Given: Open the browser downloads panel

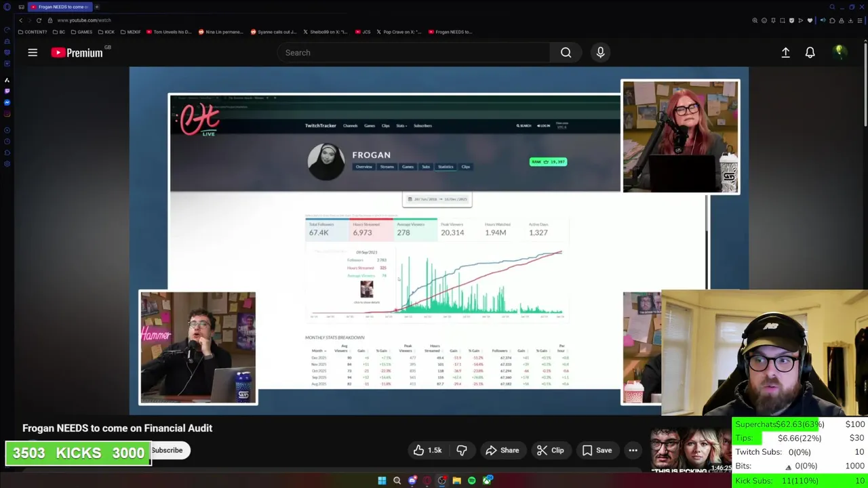Looking at the screenshot, I should click(850, 20).
